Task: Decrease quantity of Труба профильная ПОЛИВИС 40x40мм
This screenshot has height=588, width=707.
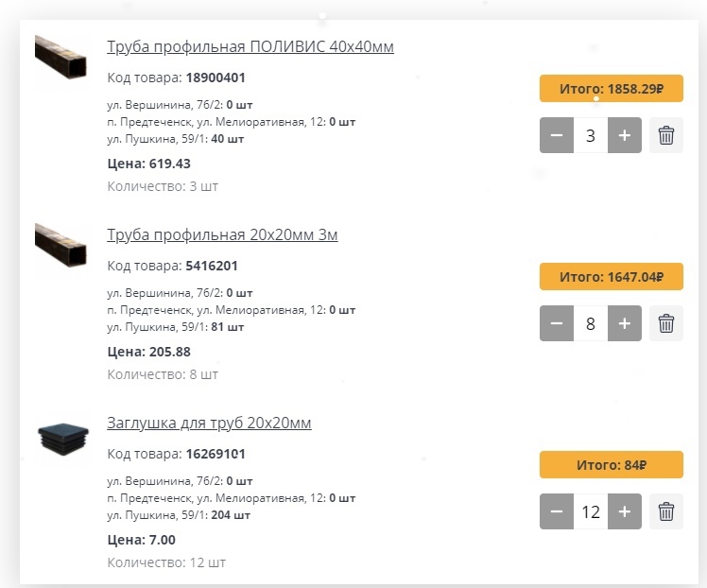Action: click(x=557, y=135)
